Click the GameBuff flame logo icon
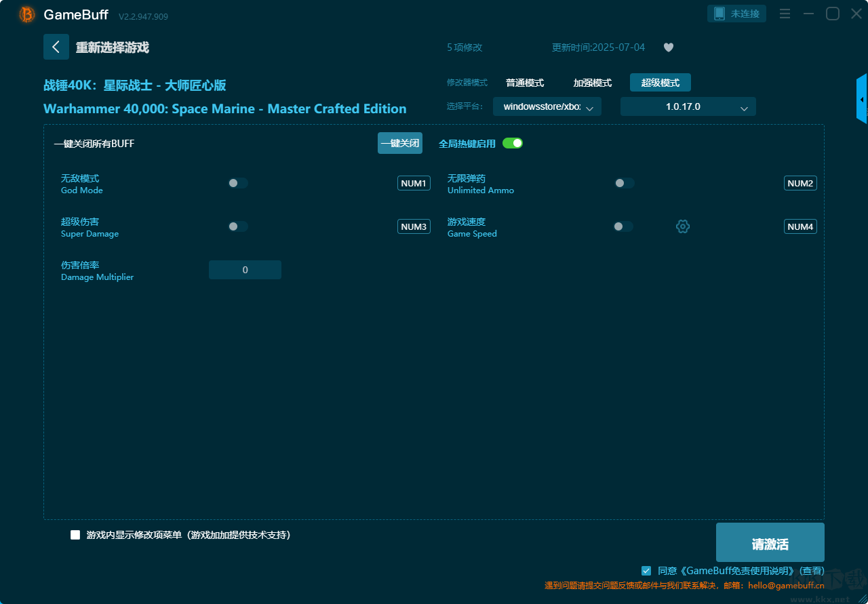The width and height of the screenshot is (868, 604). (27, 14)
